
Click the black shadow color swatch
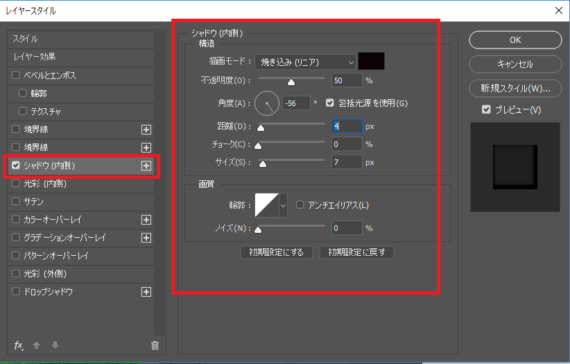[371, 61]
